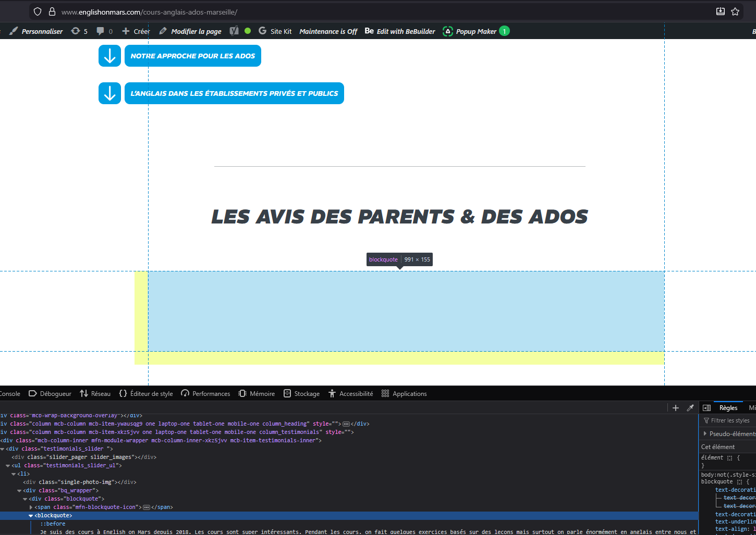The image size is (756, 535).
Task: Bookmark this page with the star icon
Action: (x=735, y=11)
